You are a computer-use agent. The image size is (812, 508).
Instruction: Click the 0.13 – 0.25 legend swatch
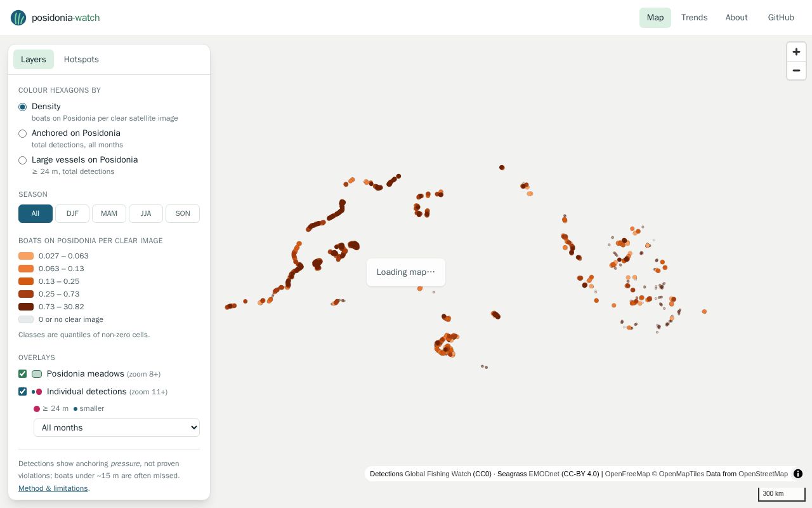pyautogui.click(x=26, y=281)
